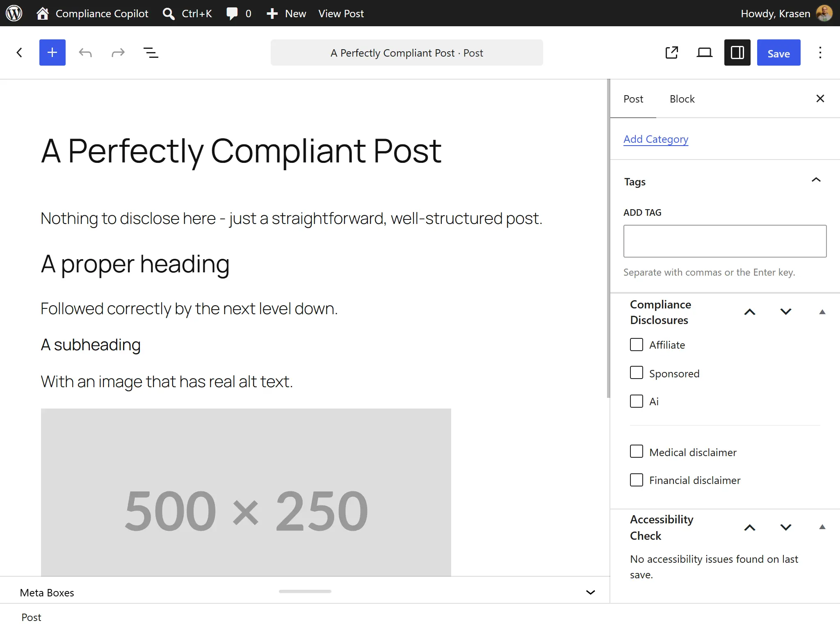This screenshot has height=630, width=840.
Task: Open the device preview options
Action: [x=704, y=52]
